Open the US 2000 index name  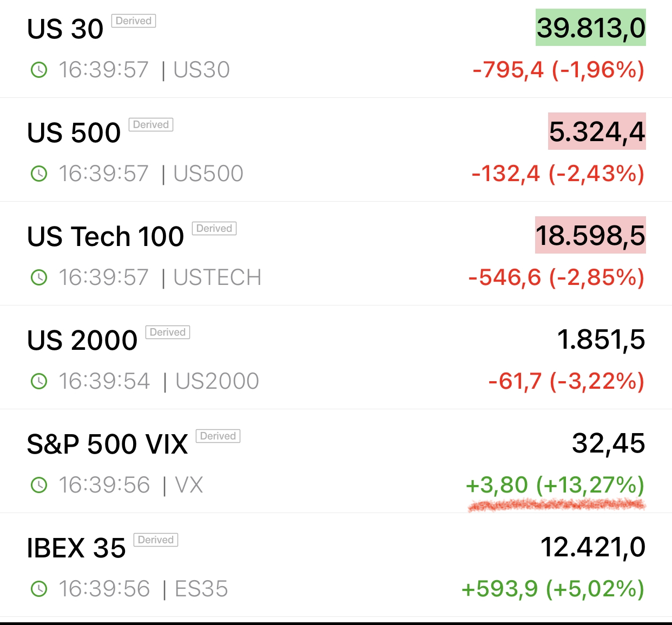pos(82,340)
